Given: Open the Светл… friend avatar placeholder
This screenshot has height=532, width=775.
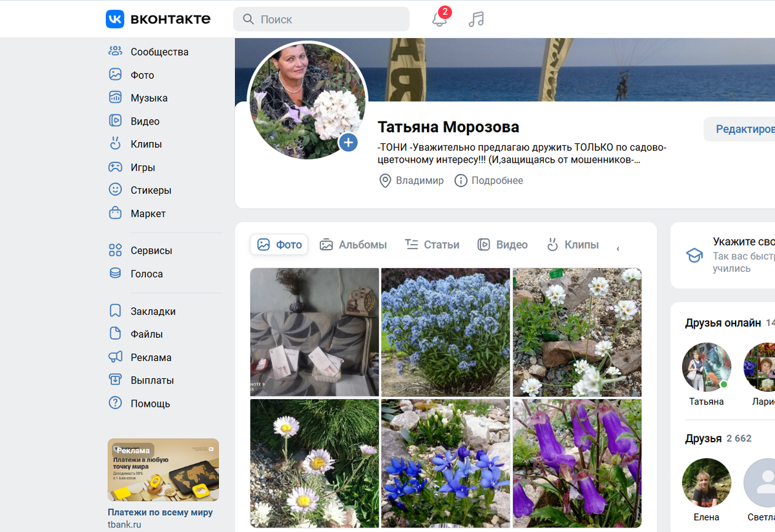Looking at the screenshot, I should pyautogui.click(x=760, y=482).
